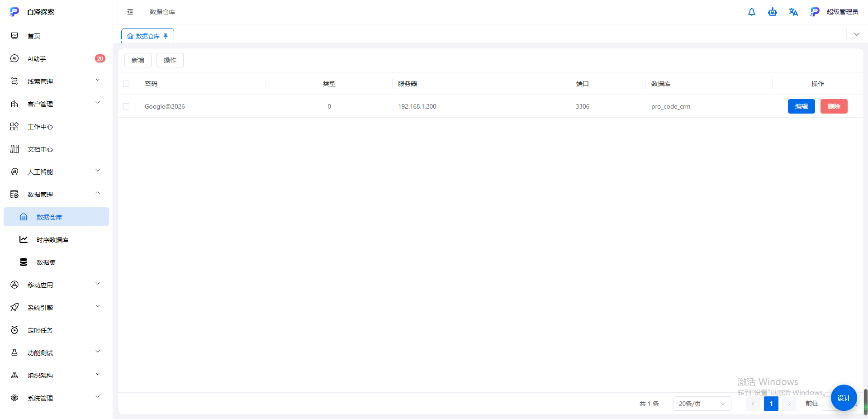Click the 超级管理员 avatar icon
Viewport: 868px width, 419px height.
[x=815, y=12]
